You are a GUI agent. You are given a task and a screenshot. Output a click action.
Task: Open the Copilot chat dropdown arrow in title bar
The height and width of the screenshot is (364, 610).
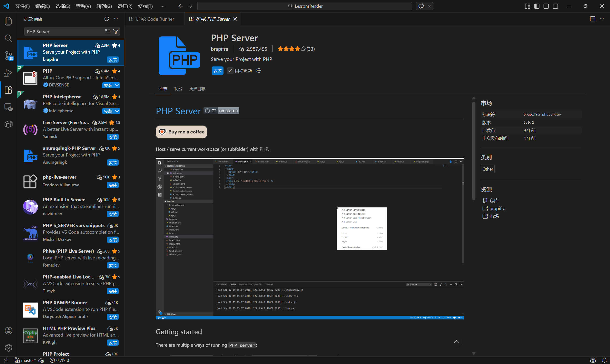tap(429, 6)
